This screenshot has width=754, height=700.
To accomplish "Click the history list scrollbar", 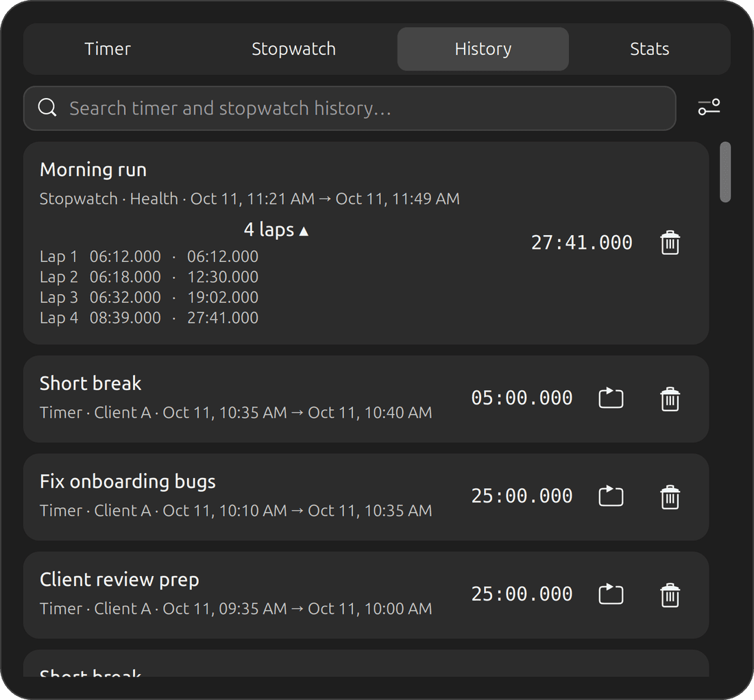I will tap(725, 172).
